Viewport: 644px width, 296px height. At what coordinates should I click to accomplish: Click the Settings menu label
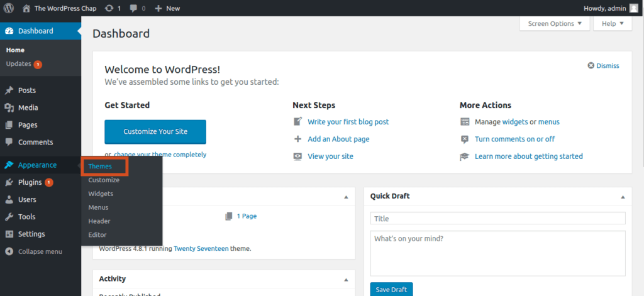pos(31,234)
